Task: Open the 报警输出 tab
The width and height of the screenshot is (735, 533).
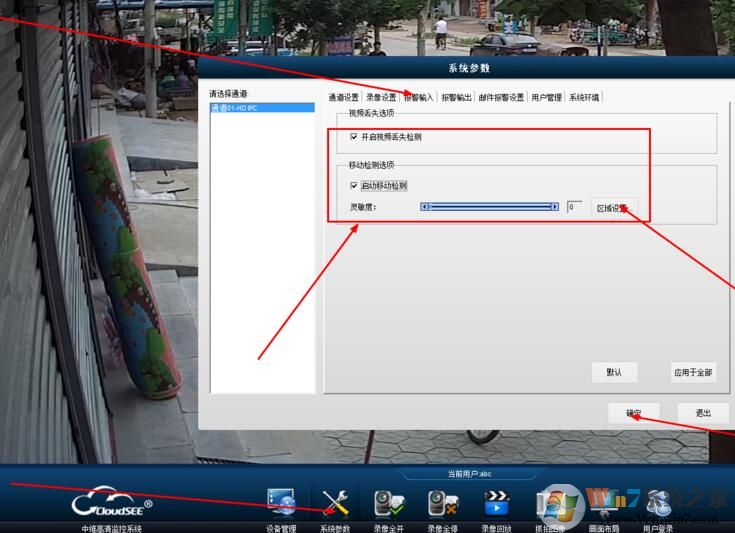Action: click(456, 97)
